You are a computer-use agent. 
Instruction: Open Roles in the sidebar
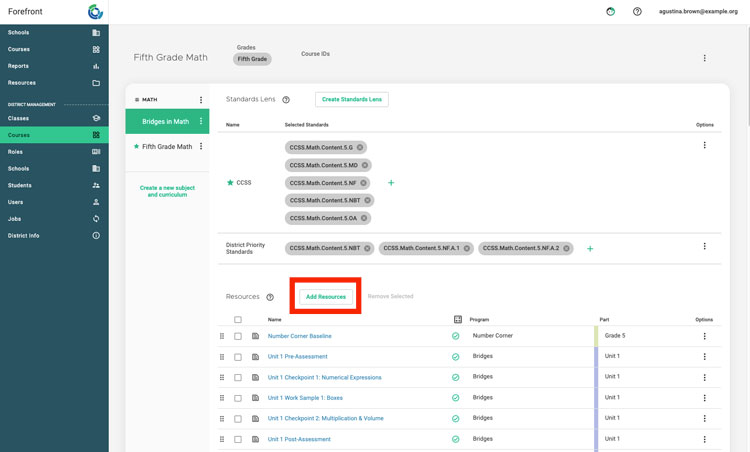54,152
